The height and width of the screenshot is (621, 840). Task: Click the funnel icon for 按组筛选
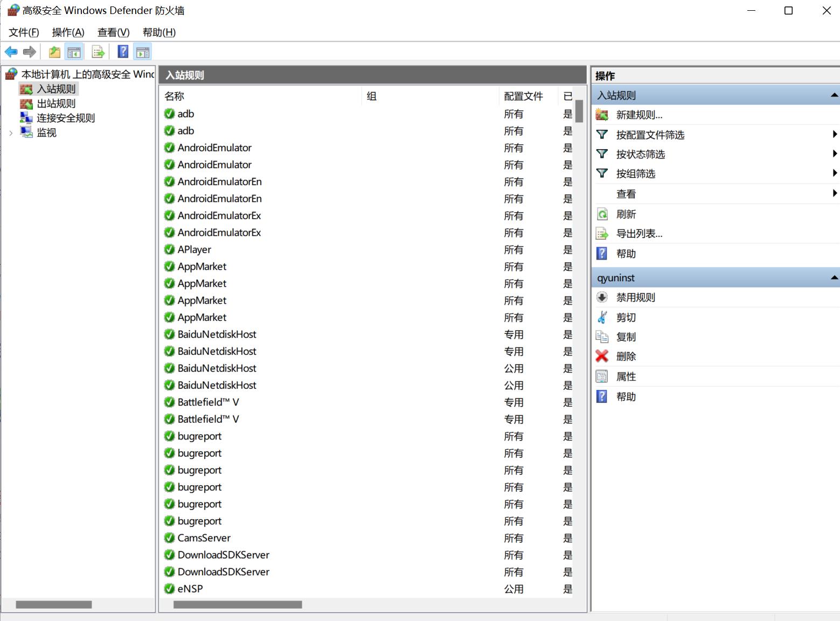(602, 173)
